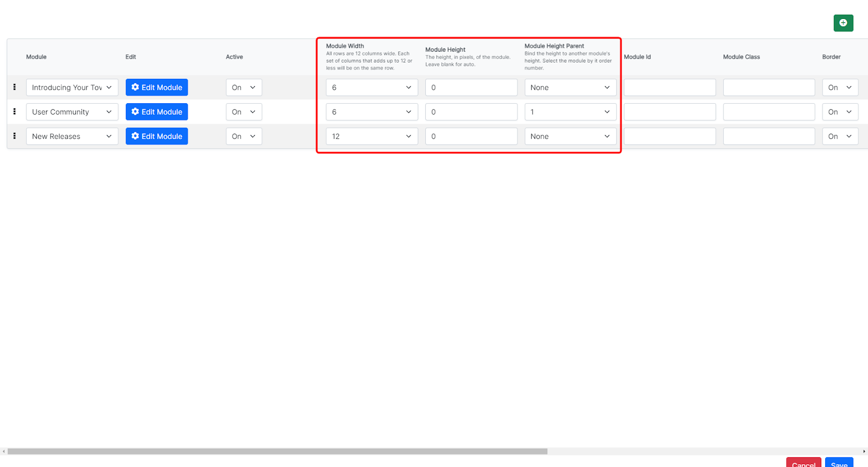The height and width of the screenshot is (467, 868).
Task: Open Border dropdown in New Releases row
Action: (x=840, y=136)
